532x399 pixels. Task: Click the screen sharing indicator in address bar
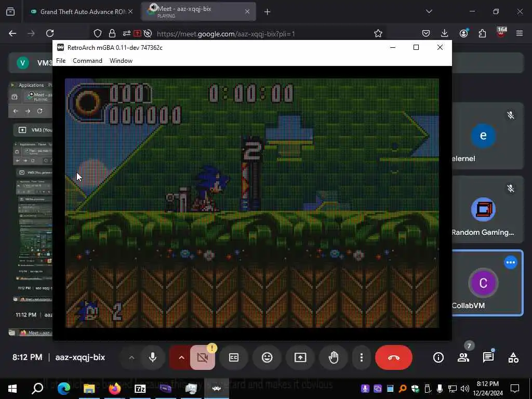[x=137, y=33]
